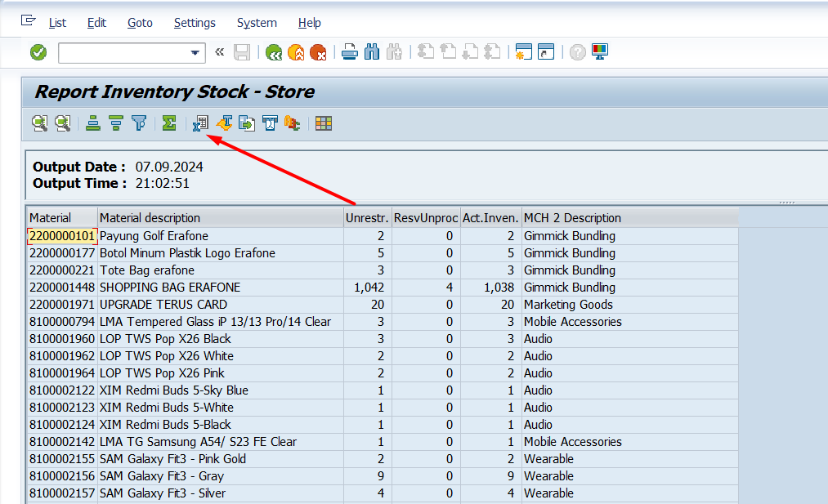This screenshot has height=504, width=828.
Task: Click the Customize Local Layout monitor icon
Action: 601,52
